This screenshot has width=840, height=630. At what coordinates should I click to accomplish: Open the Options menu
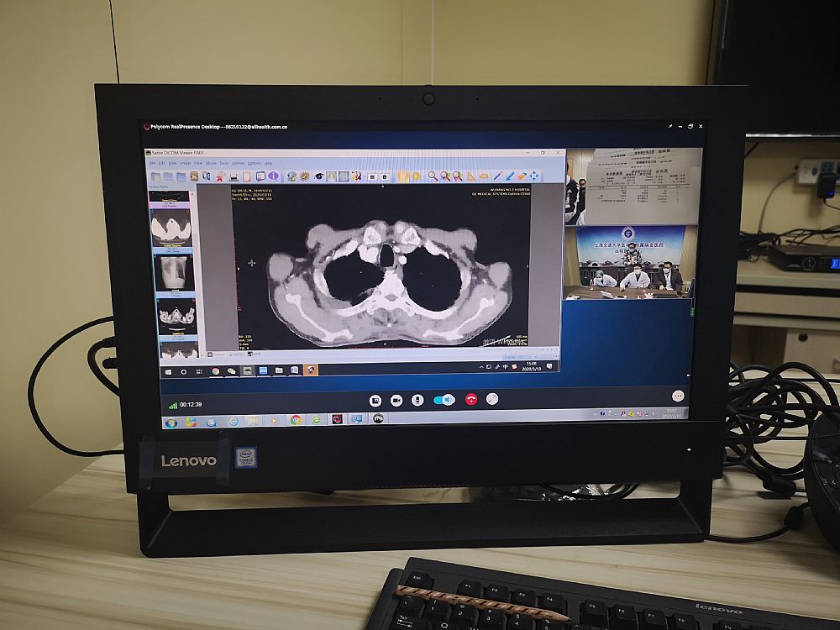click(255, 163)
